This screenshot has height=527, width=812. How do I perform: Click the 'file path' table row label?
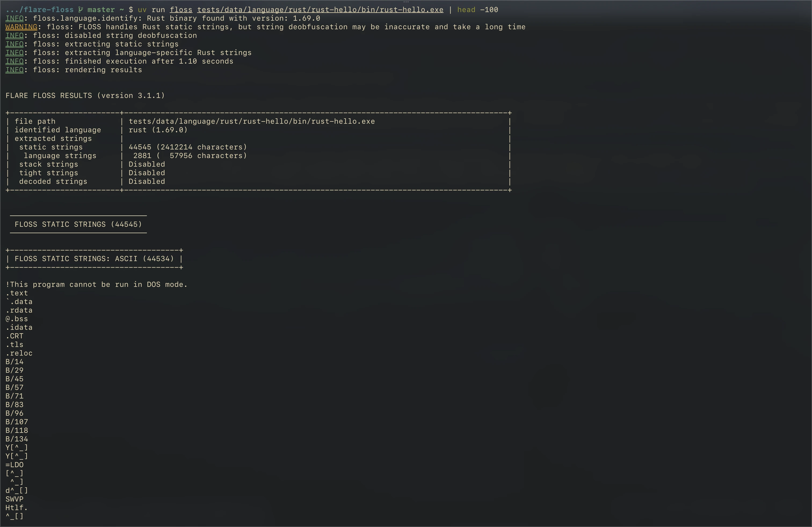tap(35, 121)
